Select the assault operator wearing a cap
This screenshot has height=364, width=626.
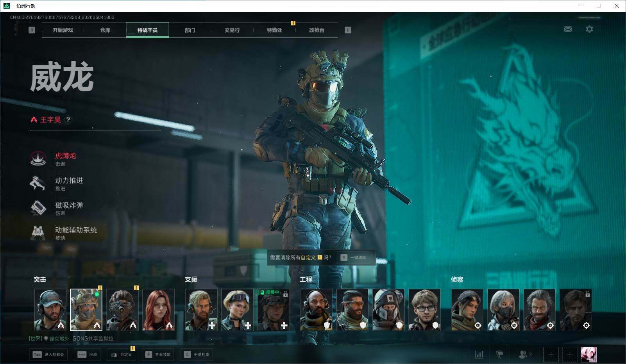coord(50,310)
